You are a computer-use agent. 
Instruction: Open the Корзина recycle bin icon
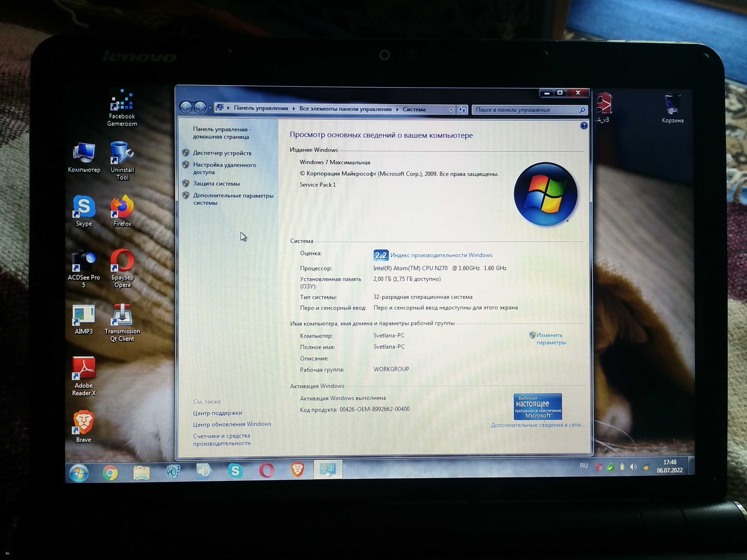pyautogui.click(x=672, y=109)
